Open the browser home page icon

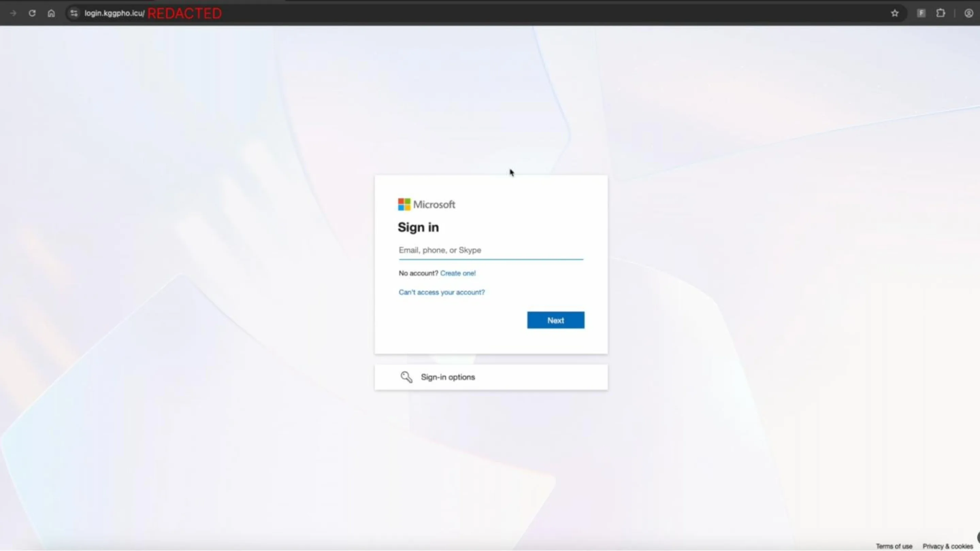[x=51, y=13]
